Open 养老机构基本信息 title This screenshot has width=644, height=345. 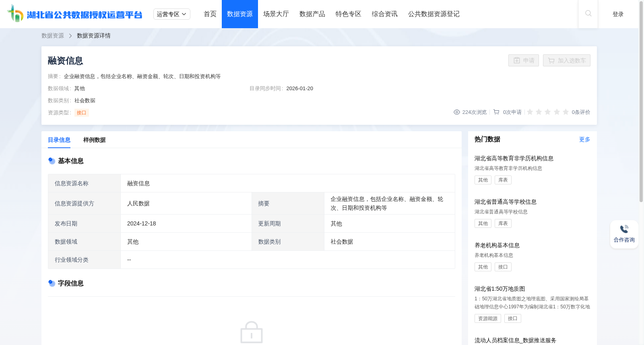(x=497, y=246)
